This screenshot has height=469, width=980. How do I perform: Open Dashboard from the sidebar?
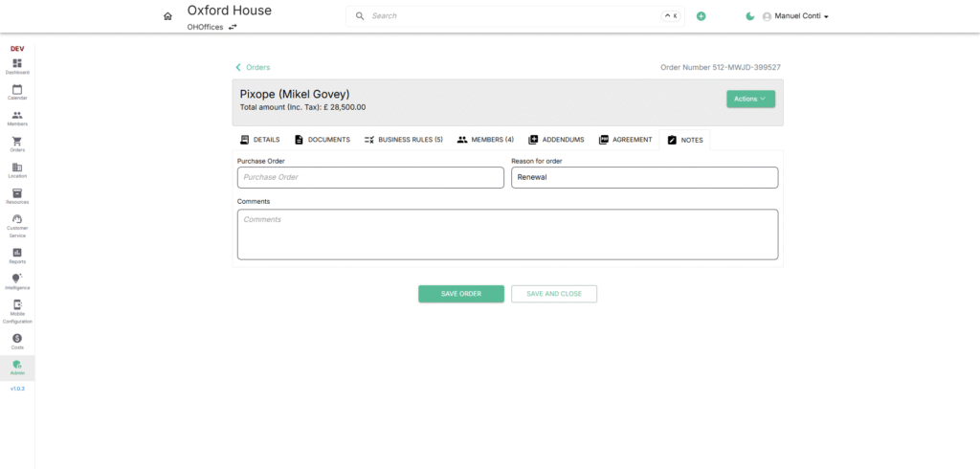[17, 66]
